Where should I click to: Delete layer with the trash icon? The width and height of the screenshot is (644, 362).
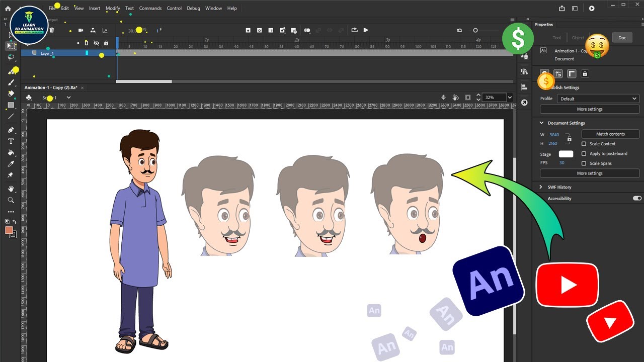tap(52, 31)
